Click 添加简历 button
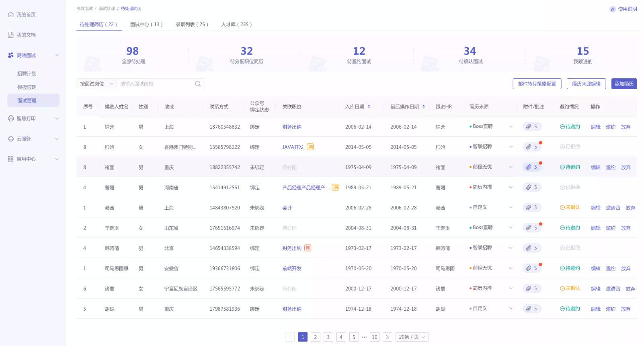 [624, 84]
